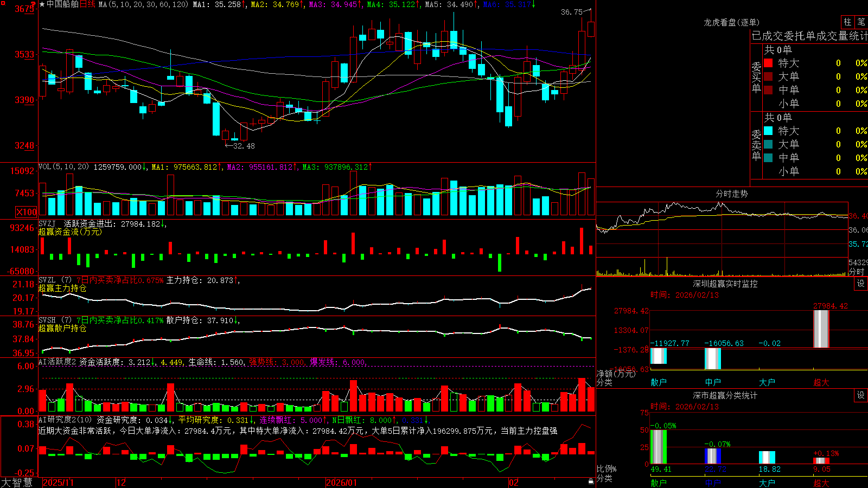The height and width of the screenshot is (488, 868).
Task: Open the AI活跃度2 indicator label
Action: [x=58, y=362]
